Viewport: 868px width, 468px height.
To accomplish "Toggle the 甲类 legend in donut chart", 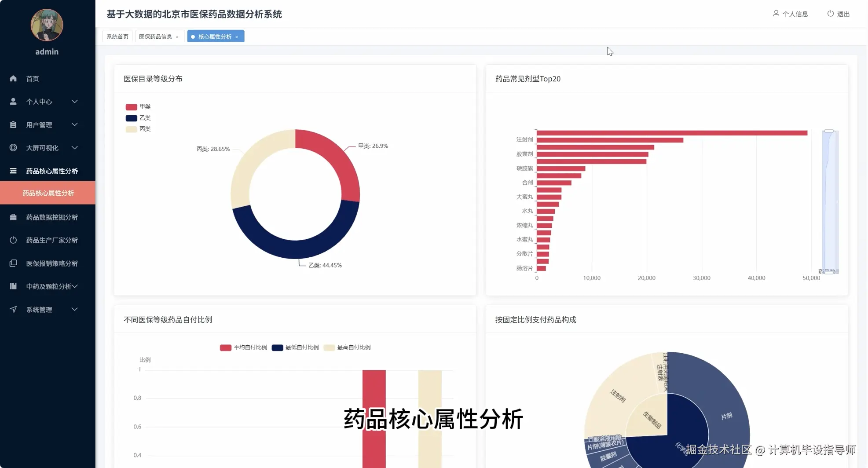I will (138, 106).
